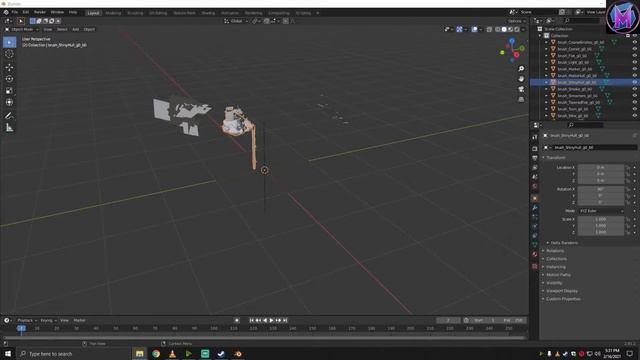Toggle camera view icon in viewport
Screen dimensions: 640x360
tap(521, 89)
